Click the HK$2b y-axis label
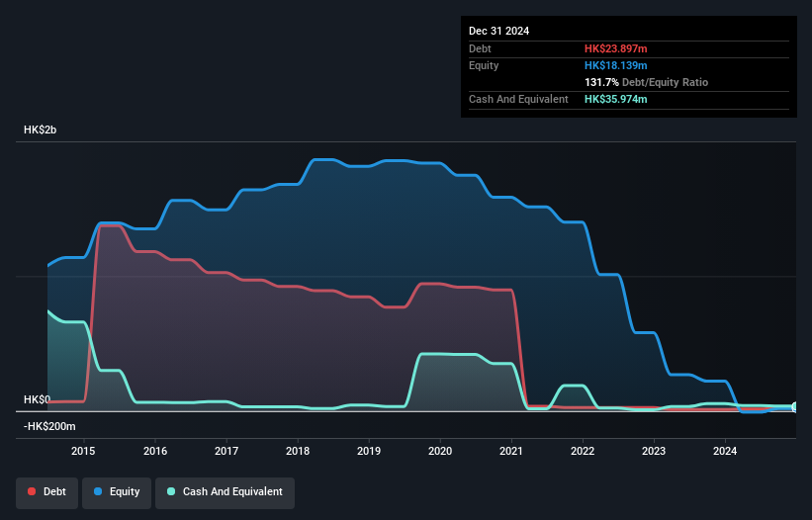The height and width of the screenshot is (520, 812). point(40,130)
